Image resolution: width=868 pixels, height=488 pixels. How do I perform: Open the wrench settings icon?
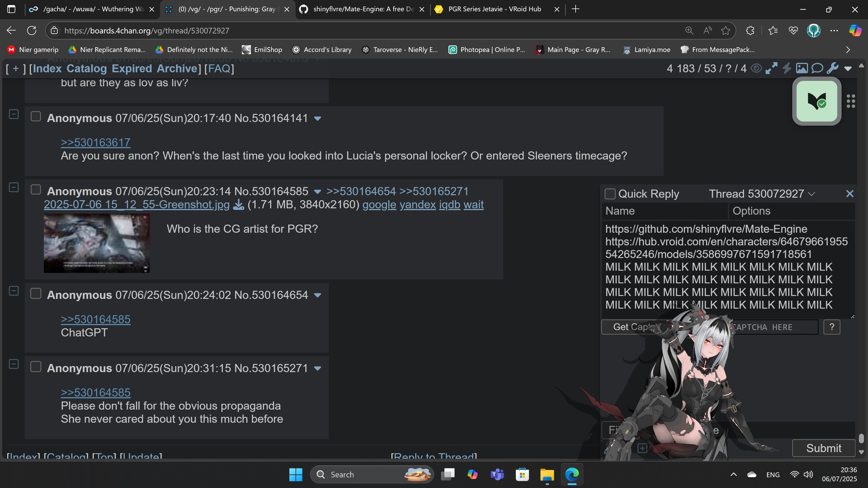832,68
